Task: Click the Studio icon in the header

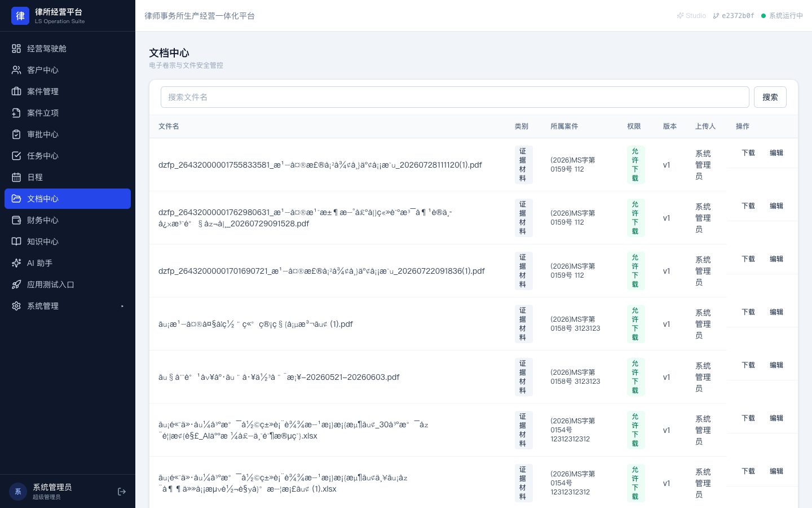Action: pos(680,16)
